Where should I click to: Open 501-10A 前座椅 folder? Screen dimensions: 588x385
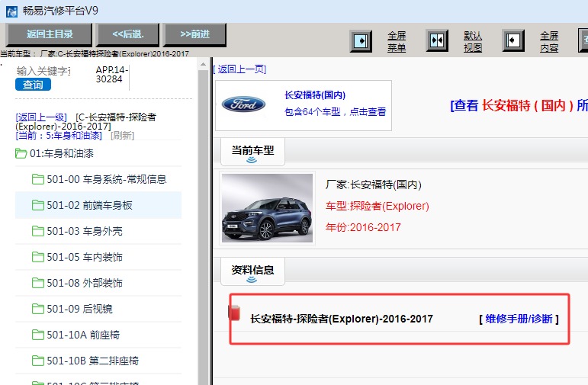pyautogui.click(x=98, y=335)
